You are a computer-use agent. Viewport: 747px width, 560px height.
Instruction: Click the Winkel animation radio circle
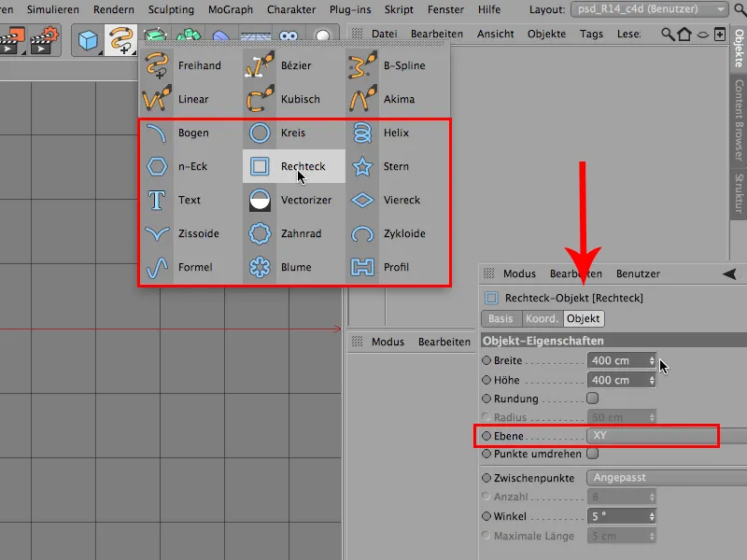486,516
